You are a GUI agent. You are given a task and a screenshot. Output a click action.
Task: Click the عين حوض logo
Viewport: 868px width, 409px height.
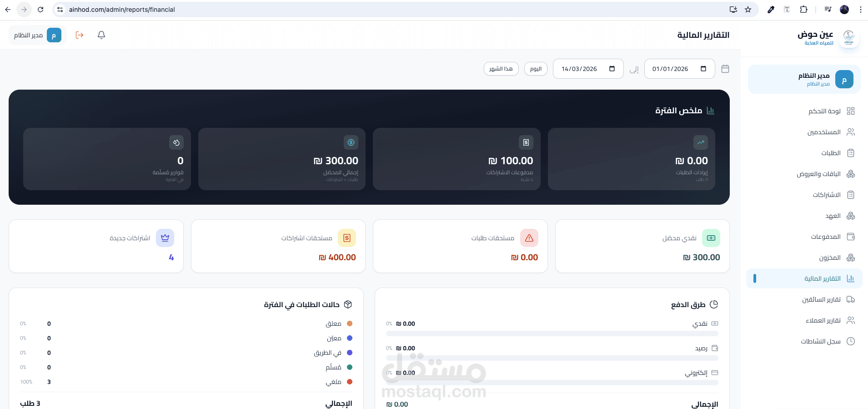coord(848,37)
